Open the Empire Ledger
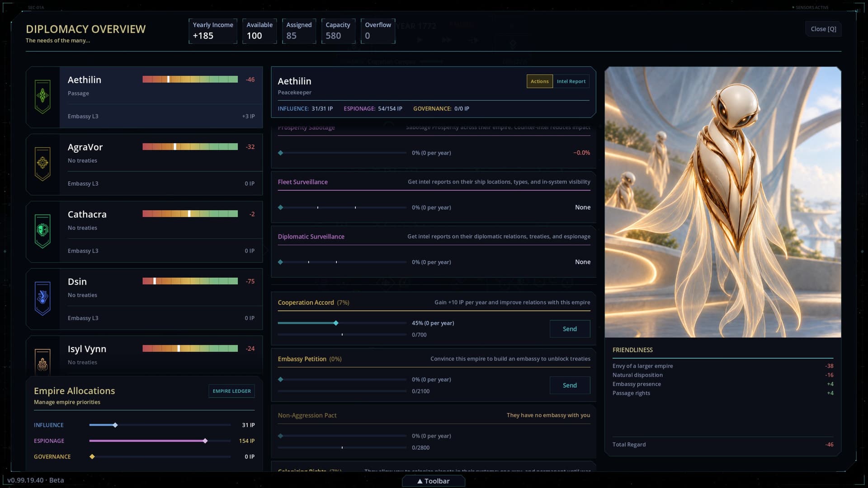Image resolution: width=868 pixels, height=488 pixels. pos(231,391)
